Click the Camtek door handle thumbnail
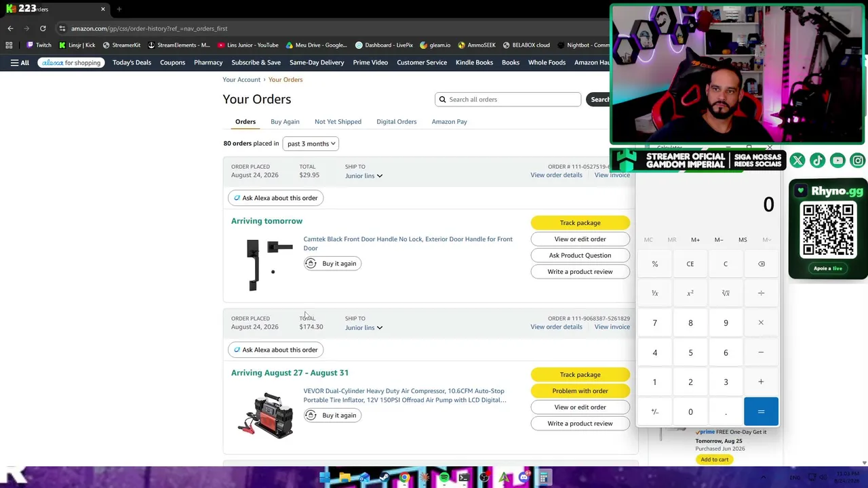This screenshot has width=868, height=488. [x=269, y=264]
